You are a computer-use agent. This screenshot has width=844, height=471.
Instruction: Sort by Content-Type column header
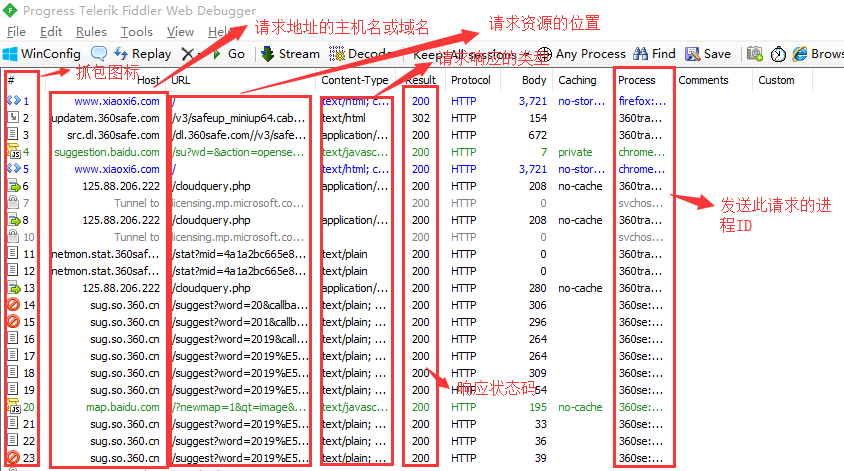pos(355,80)
